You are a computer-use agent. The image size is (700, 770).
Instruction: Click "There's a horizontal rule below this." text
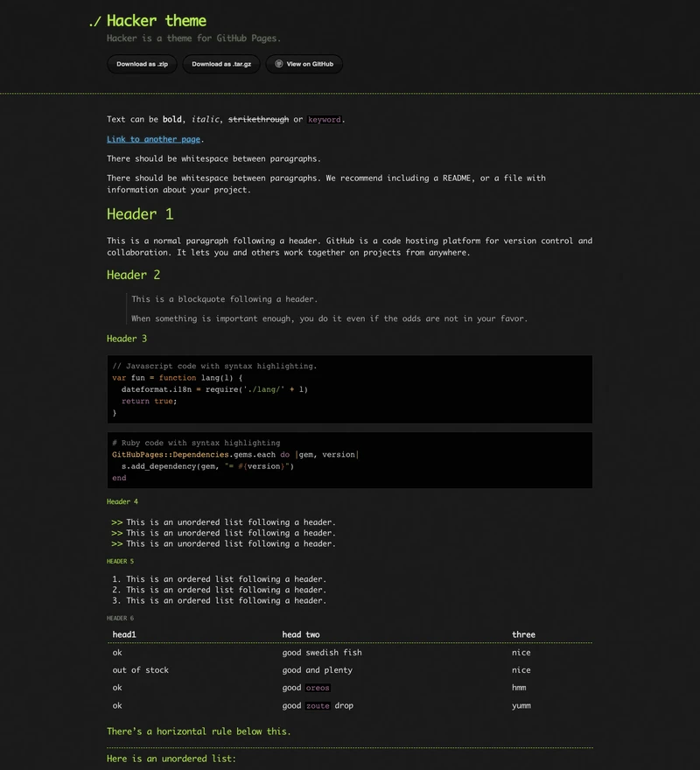point(199,731)
